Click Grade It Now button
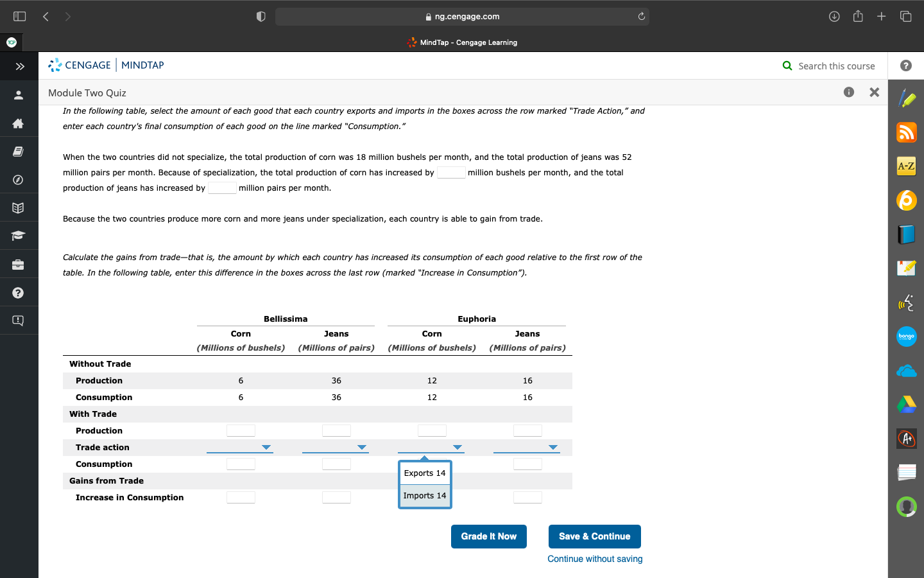 pos(489,536)
